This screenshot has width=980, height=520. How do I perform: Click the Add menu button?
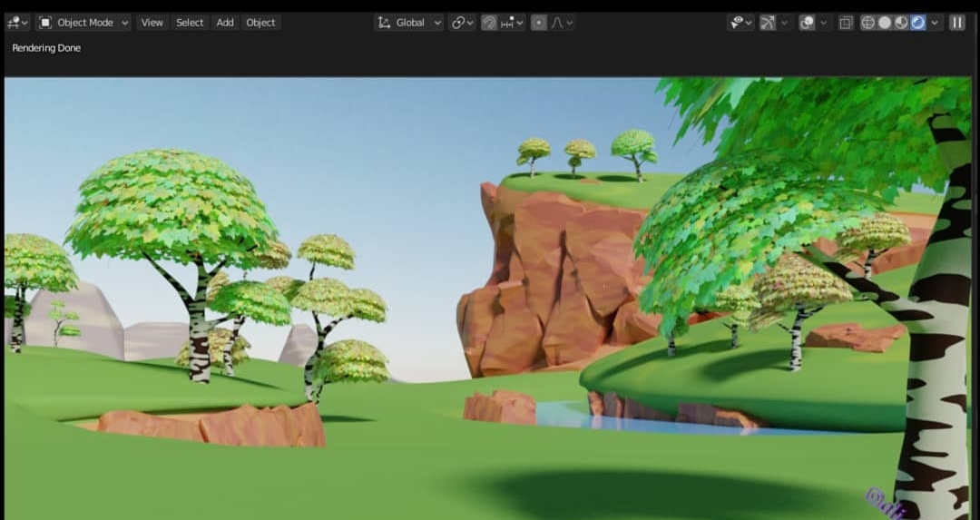[x=225, y=23]
